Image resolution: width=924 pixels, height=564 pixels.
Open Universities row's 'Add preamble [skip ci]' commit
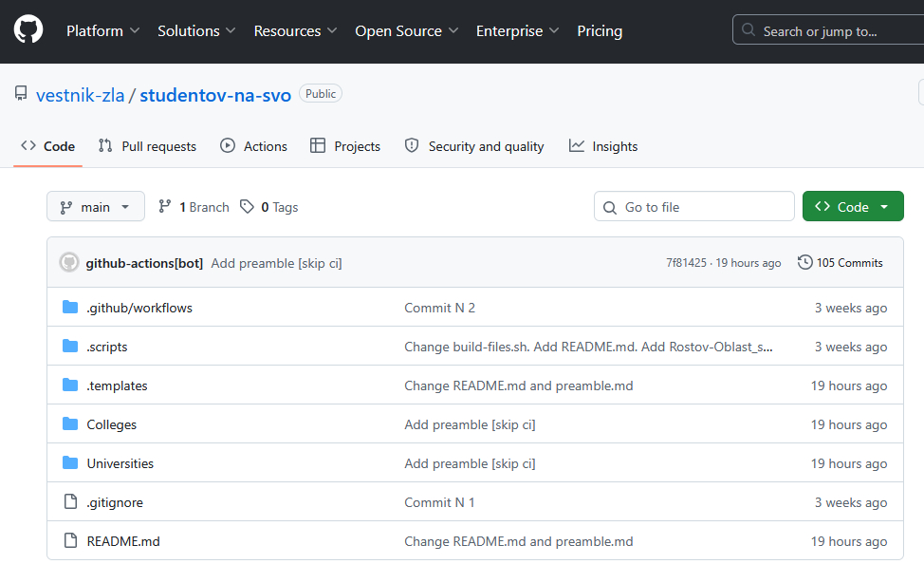tap(470, 463)
